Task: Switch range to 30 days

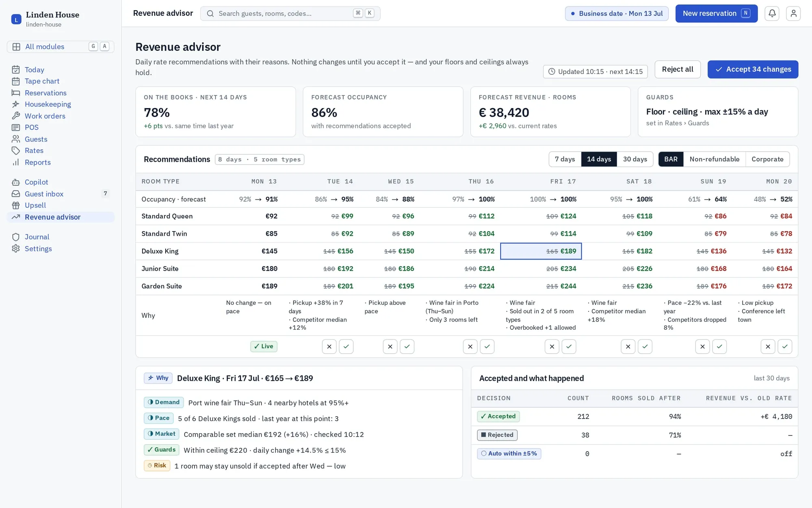Action: (635, 159)
